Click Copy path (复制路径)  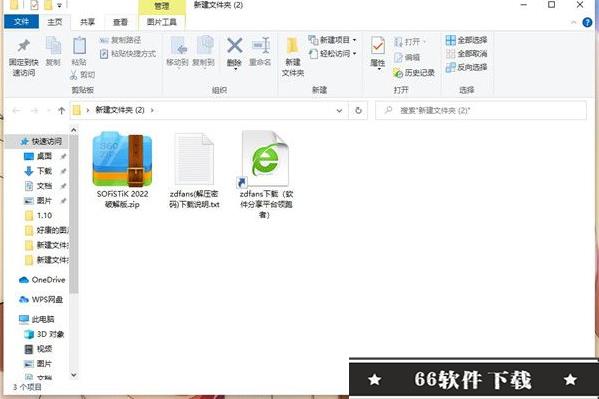pyautogui.click(x=120, y=40)
